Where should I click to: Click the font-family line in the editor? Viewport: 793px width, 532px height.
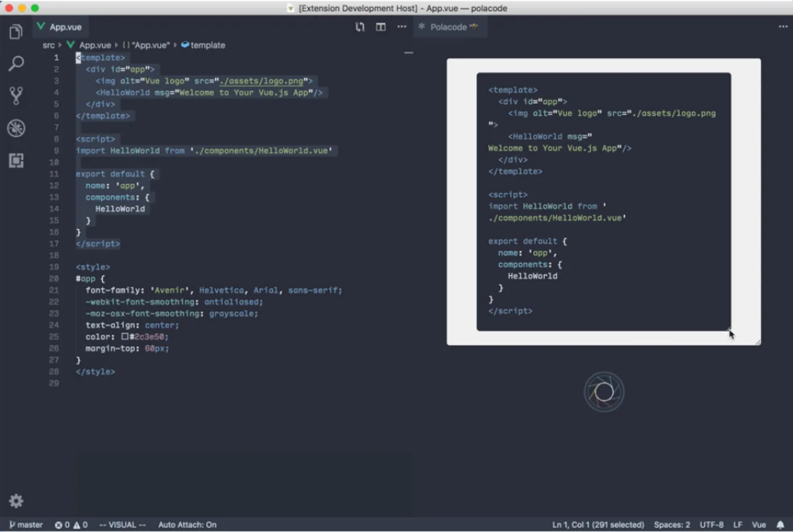point(214,290)
